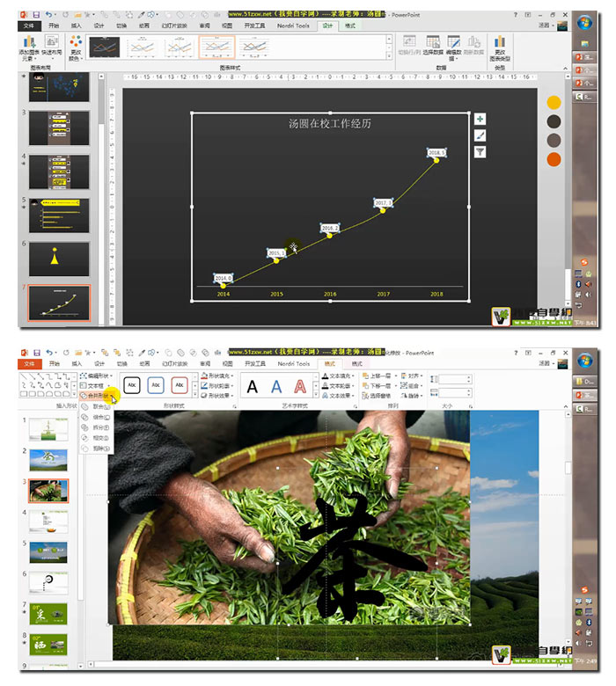Expand chart styles gallery more arrow

point(389,55)
